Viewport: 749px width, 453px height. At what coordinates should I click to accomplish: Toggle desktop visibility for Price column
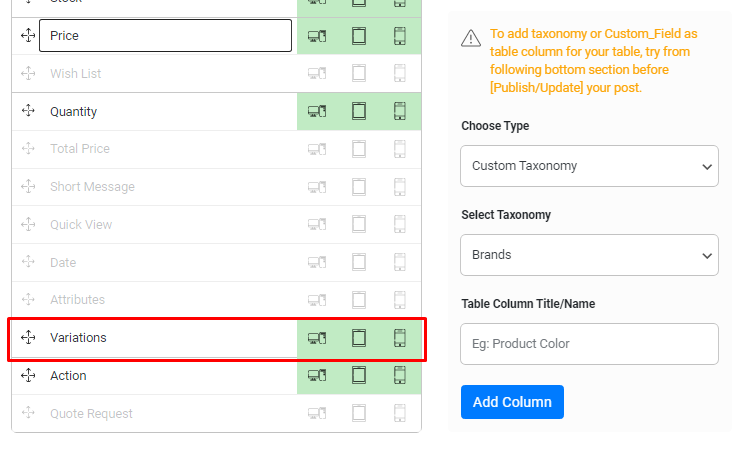coord(317,36)
